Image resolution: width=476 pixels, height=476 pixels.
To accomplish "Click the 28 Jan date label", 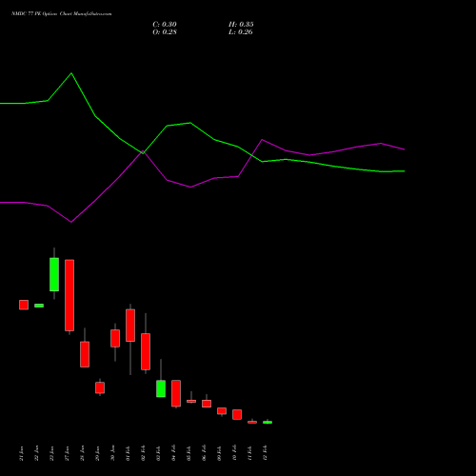I will coord(83,453).
